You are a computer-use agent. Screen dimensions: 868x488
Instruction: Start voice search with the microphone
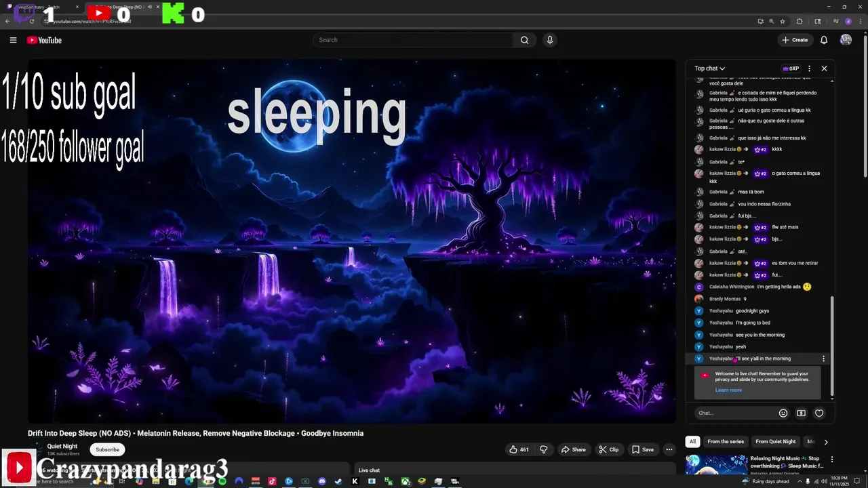550,40
